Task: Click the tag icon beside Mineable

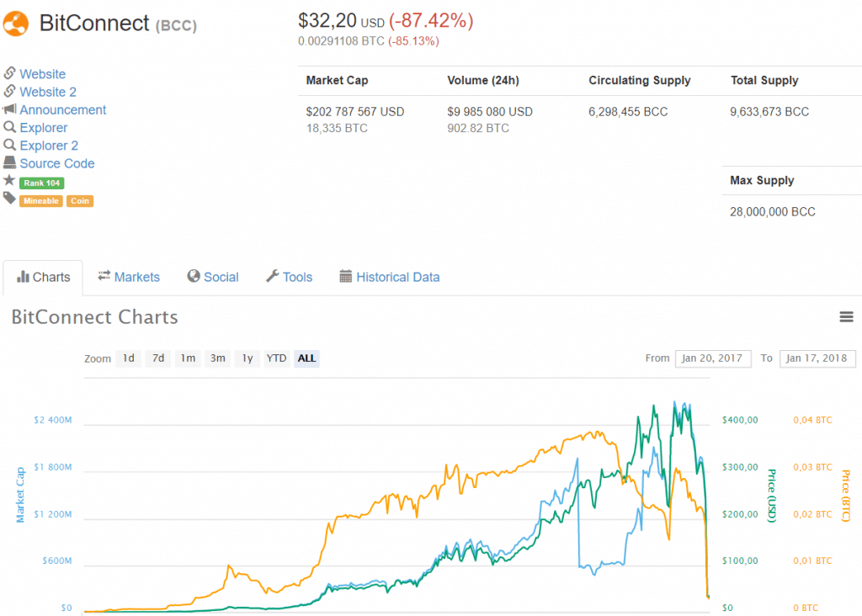Action: [x=9, y=199]
